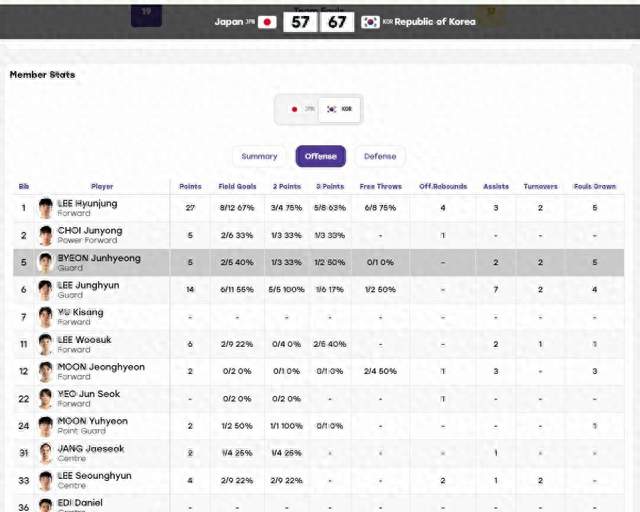
Task: Click the Korea flag in score header
Action: [370, 22]
